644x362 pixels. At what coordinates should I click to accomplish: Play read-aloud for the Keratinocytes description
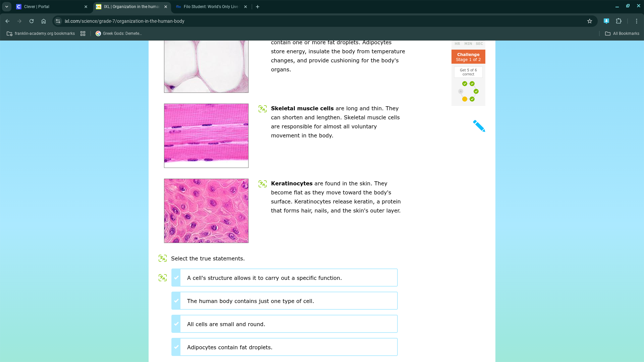pos(263,184)
